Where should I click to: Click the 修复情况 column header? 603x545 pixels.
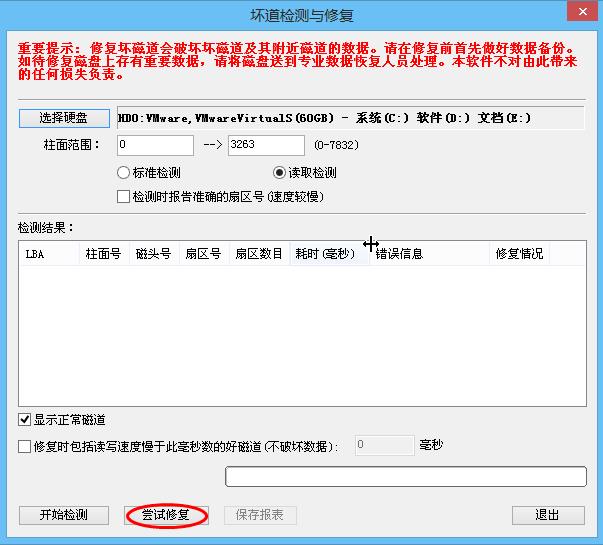(520, 253)
